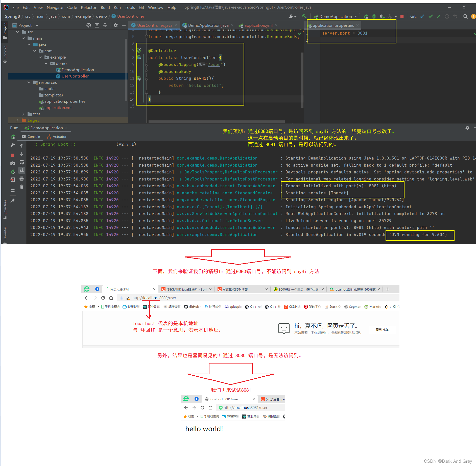Viewport: 476px width, 466px height.
Task: Click the up stack trace arrow
Action: point(22,146)
